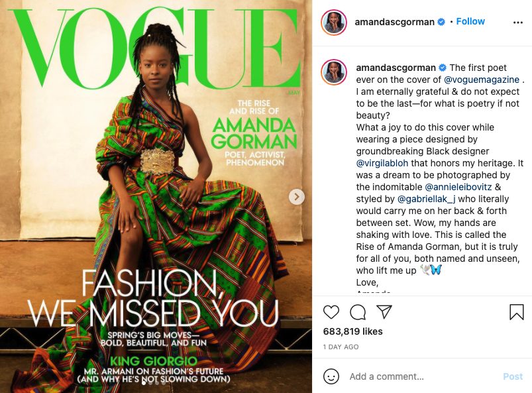Go to next carousel photo arrow
Viewport: 532px width, 393px height.
pyautogui.click(x=297, y=197)
